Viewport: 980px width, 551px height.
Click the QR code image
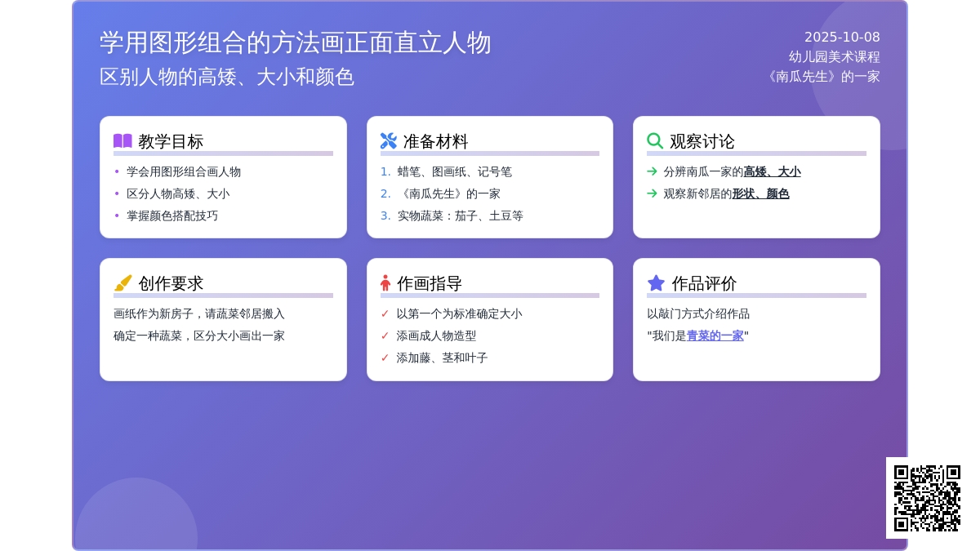[x=927, y=498]
